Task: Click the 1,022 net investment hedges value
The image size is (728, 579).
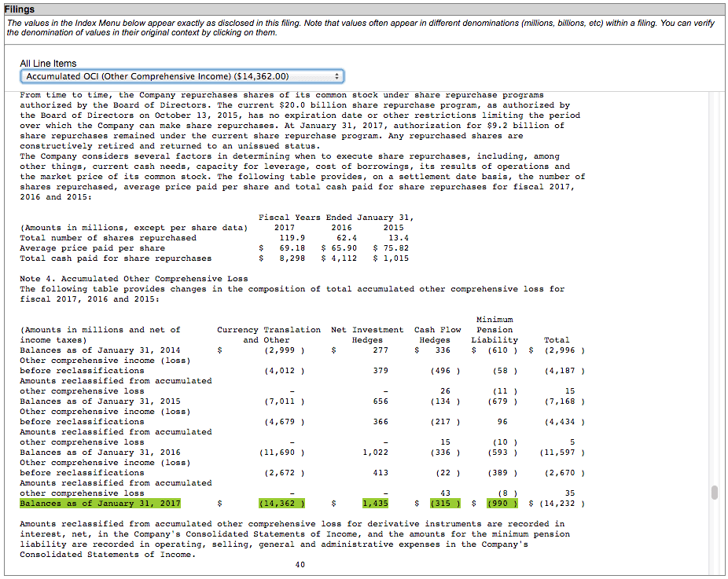Action: (x=375, y=453)
